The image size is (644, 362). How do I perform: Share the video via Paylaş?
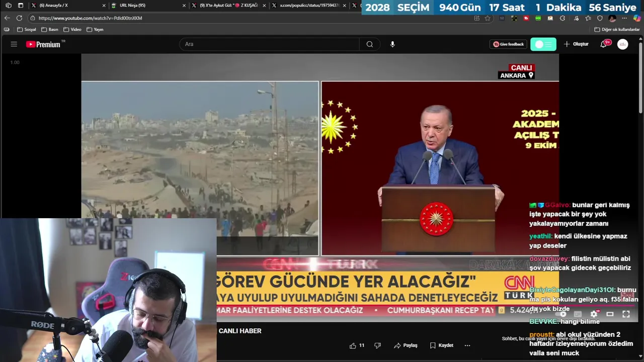click(x=406, y=345)
